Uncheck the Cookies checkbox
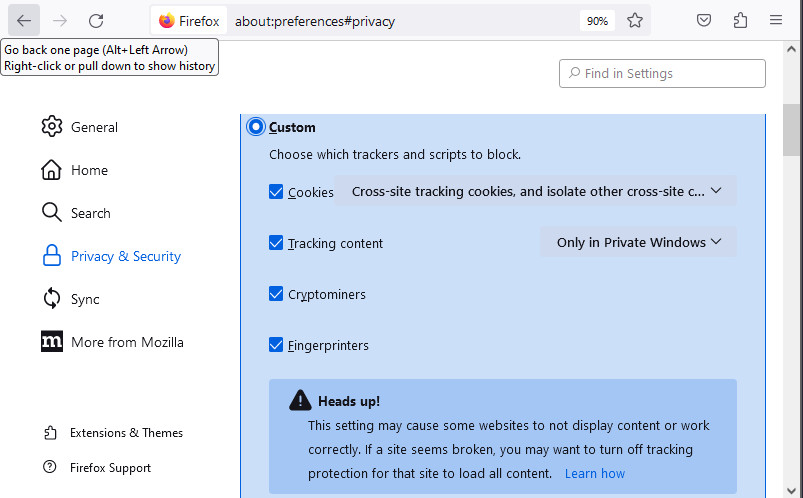 point(276,192)
